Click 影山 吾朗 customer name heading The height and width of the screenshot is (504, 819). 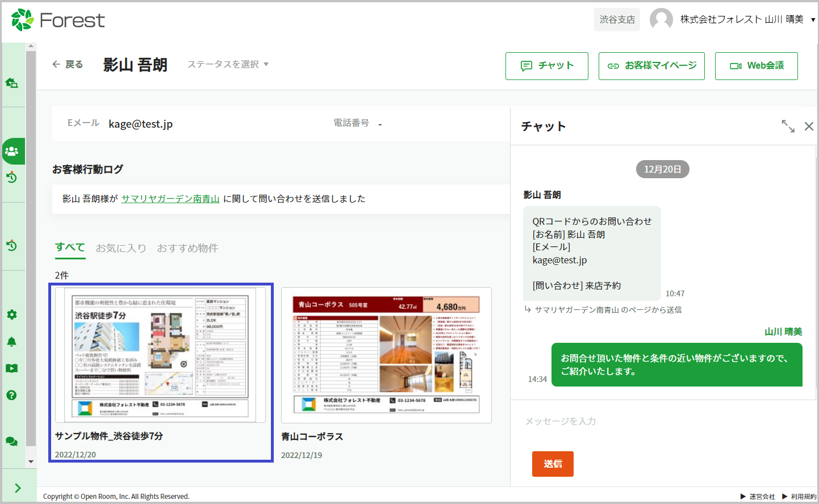point(135,65)
